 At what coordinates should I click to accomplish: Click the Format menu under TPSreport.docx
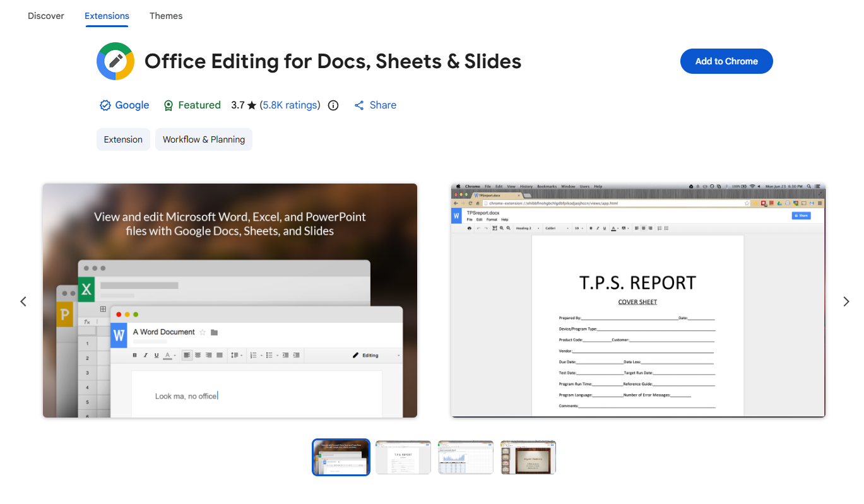[x=492, y=220]
